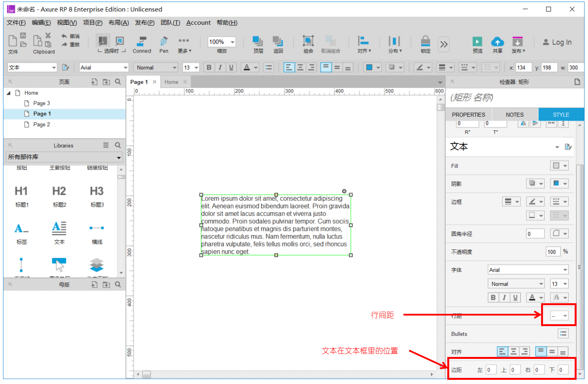Image resolution: width=588 pixels, height=384 pixels.
Task: Open the blue fill color swatch in toolbar
Action: (x=373, y=67)
